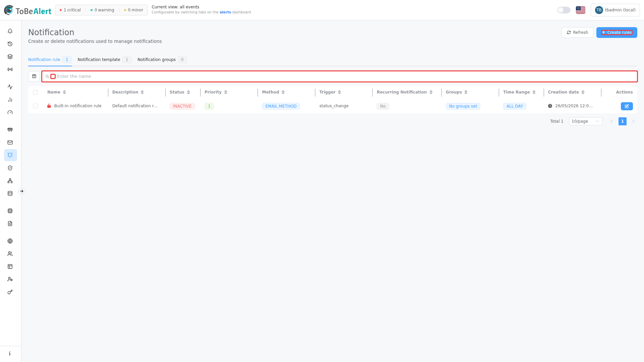The image size is (644, 362).
Task: Click the ALL DAY time range badge
Action: click(515, 106)
